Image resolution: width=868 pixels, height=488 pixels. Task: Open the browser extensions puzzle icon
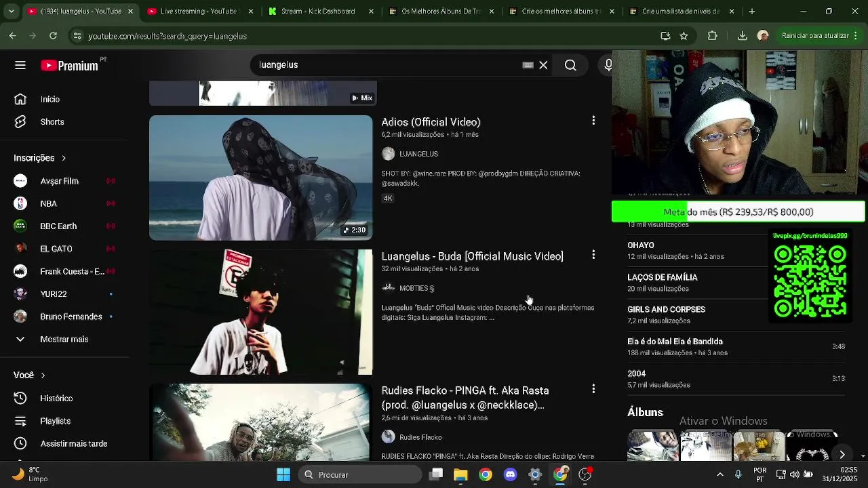point(712,36)
